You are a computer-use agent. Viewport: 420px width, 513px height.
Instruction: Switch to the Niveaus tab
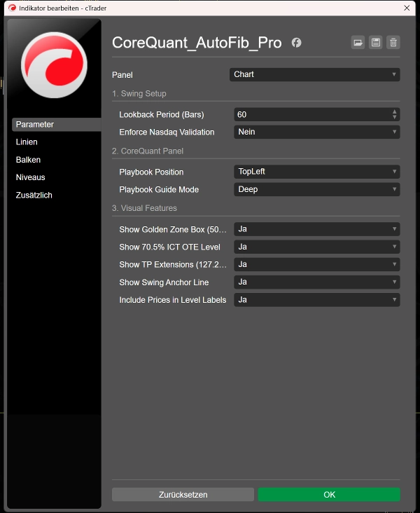(x=30, y=177)
